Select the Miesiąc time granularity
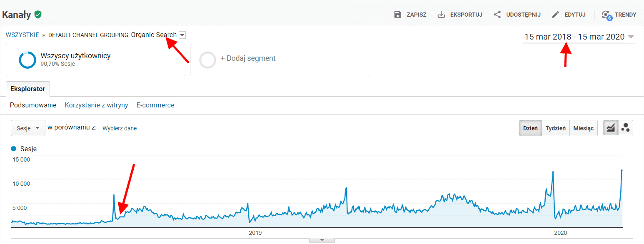 (x=583, y=128)
